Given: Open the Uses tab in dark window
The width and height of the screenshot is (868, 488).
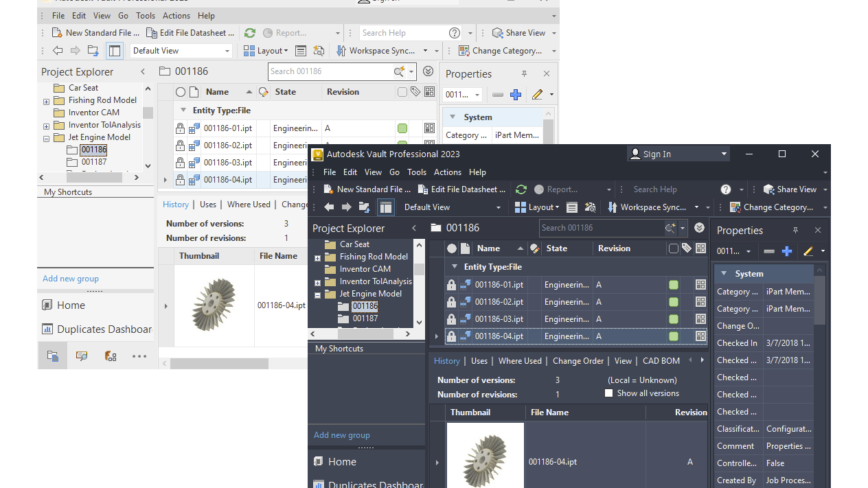Looking at the screenshot, I should [x=479, y=361].
